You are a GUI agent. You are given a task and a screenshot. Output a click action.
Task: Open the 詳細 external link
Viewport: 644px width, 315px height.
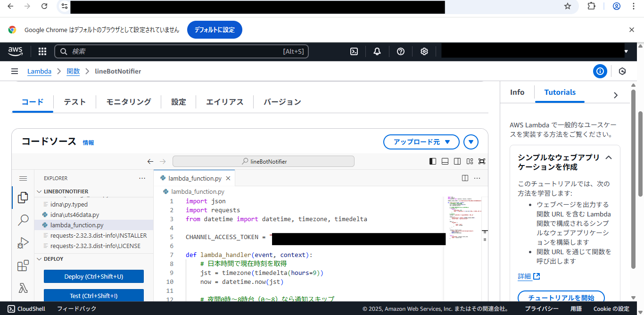(529, 276)
